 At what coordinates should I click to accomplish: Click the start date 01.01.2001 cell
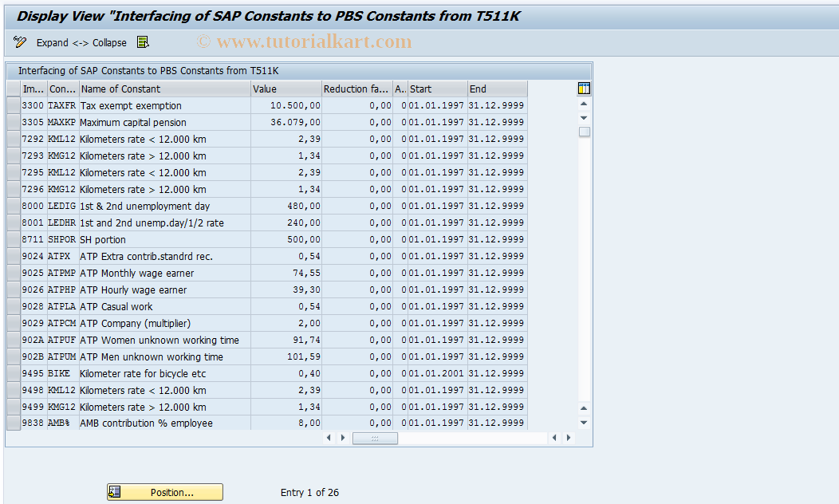(x=436, y=373)
